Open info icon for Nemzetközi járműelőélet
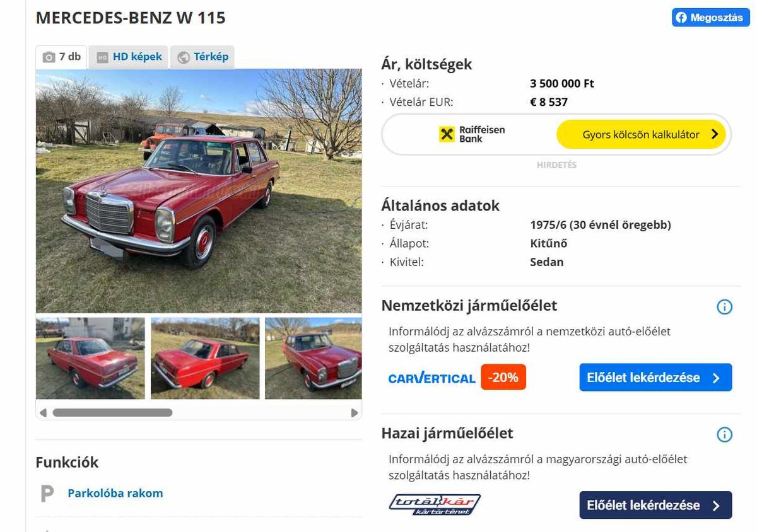Image resolution: width=757 pixels, height=532 pixels. (x=724, y=307)
